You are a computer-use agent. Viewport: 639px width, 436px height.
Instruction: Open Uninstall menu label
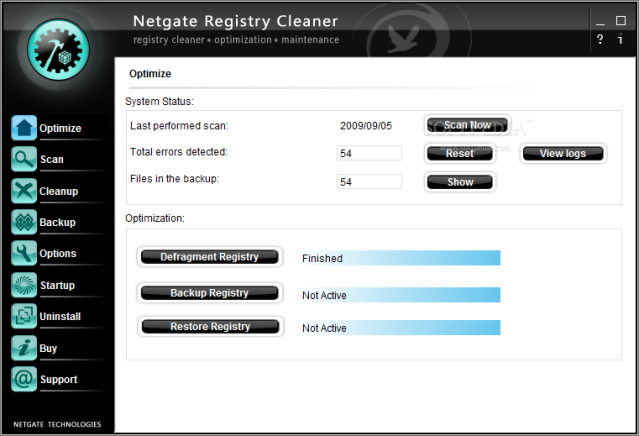[60, 317]
